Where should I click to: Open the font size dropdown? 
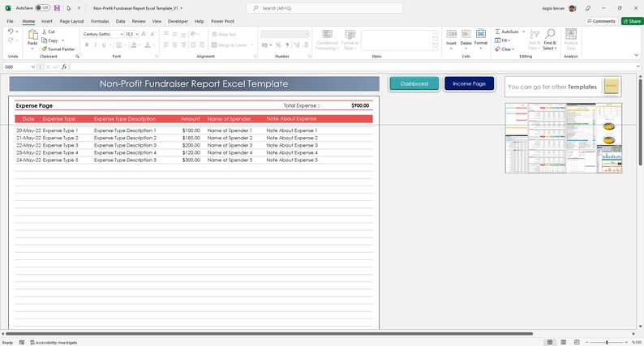[x=137, y=34]
